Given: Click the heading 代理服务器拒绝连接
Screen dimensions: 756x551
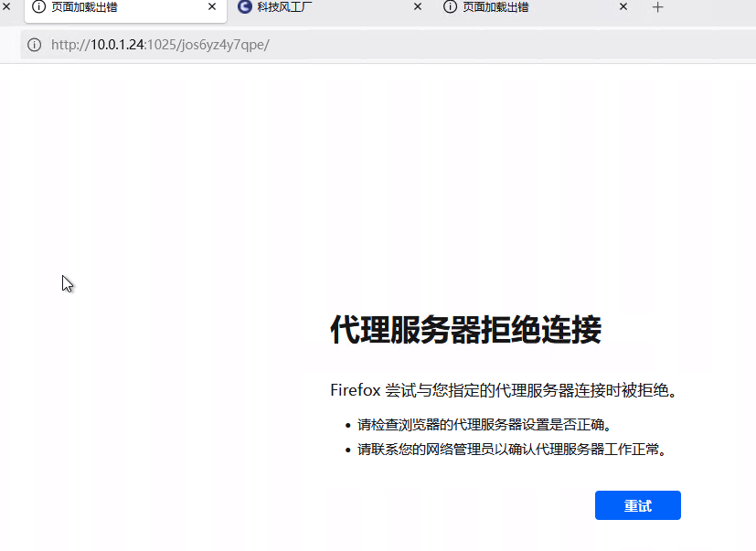Looking at the screenshot, I should [465, 330].
